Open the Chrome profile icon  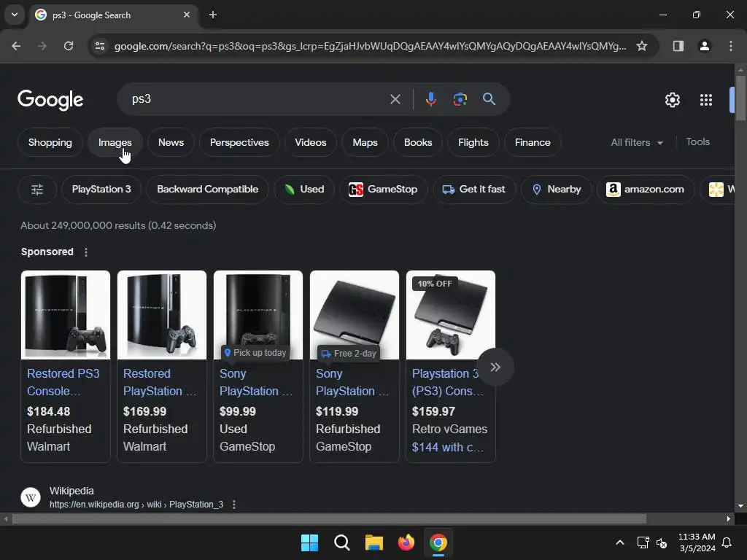[x=704, y=46]
